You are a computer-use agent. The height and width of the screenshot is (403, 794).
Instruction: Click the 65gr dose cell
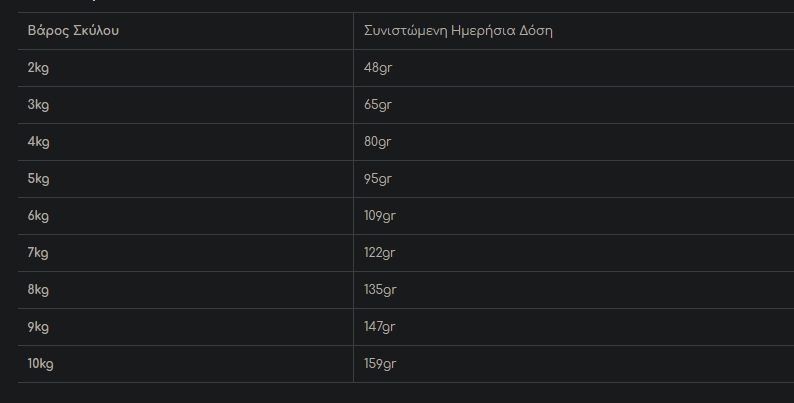[377, 105]
